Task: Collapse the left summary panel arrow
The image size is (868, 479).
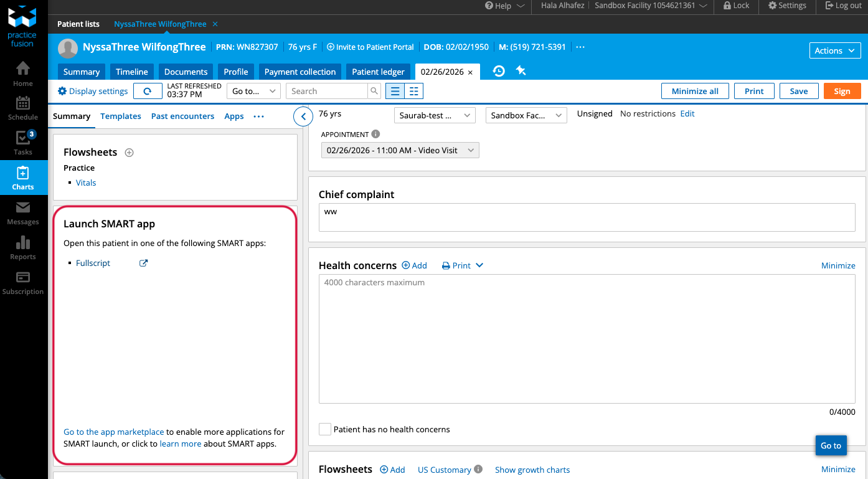Action: point(303,116)
